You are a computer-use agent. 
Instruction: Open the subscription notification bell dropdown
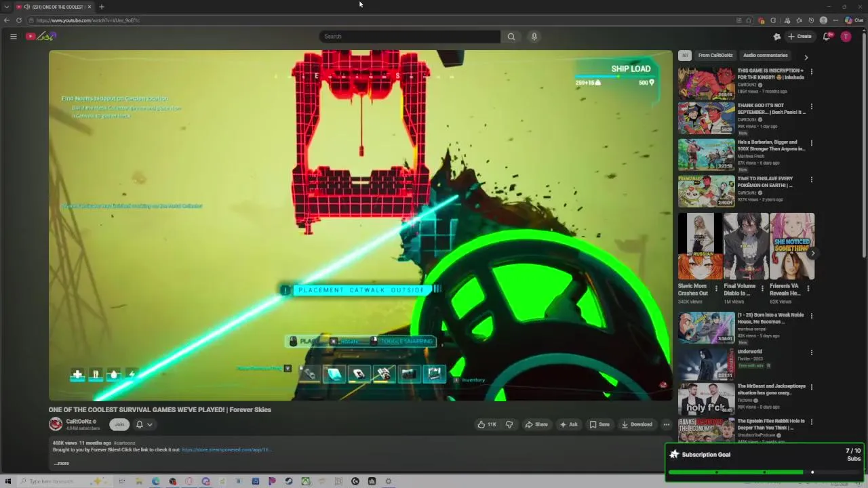pos(144,424)
